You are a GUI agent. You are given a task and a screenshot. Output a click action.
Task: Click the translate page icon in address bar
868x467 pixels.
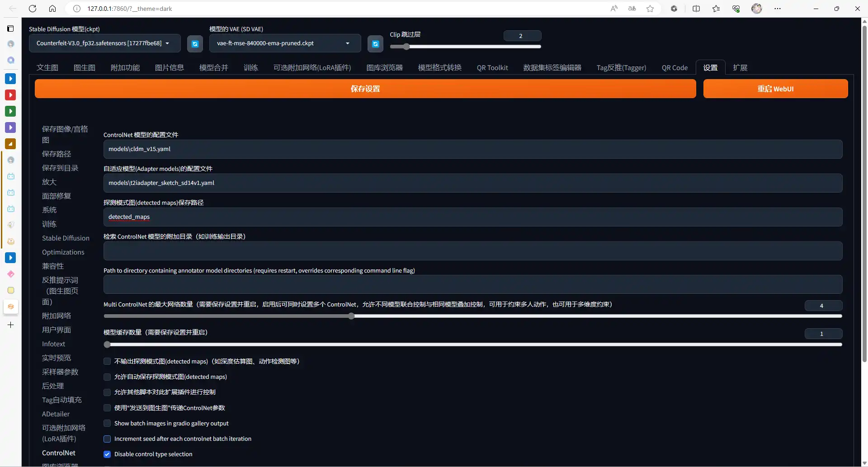click(632, 9)
